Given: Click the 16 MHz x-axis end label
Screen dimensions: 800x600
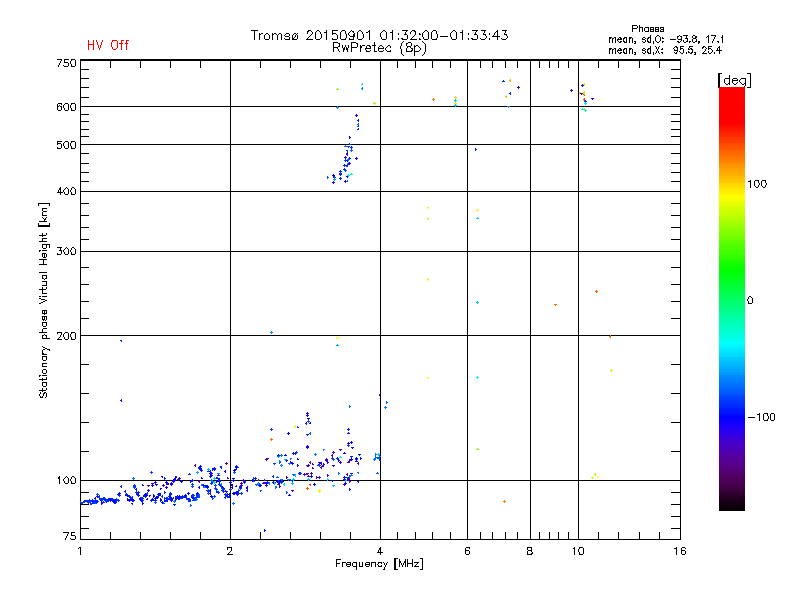Looking at the screenshot, I should [x=680, y=551].
